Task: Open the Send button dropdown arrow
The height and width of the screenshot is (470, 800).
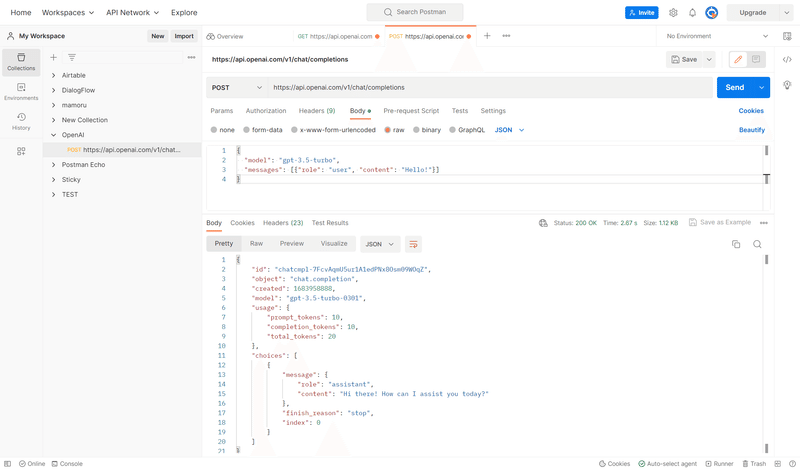Action: (761, 88)
